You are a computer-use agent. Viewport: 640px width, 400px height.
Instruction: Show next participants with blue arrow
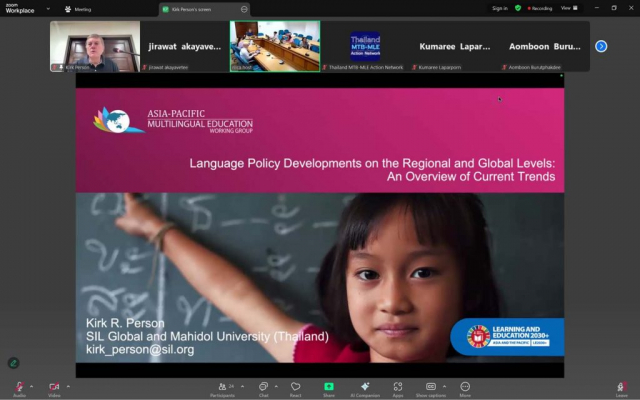[601, 46]
